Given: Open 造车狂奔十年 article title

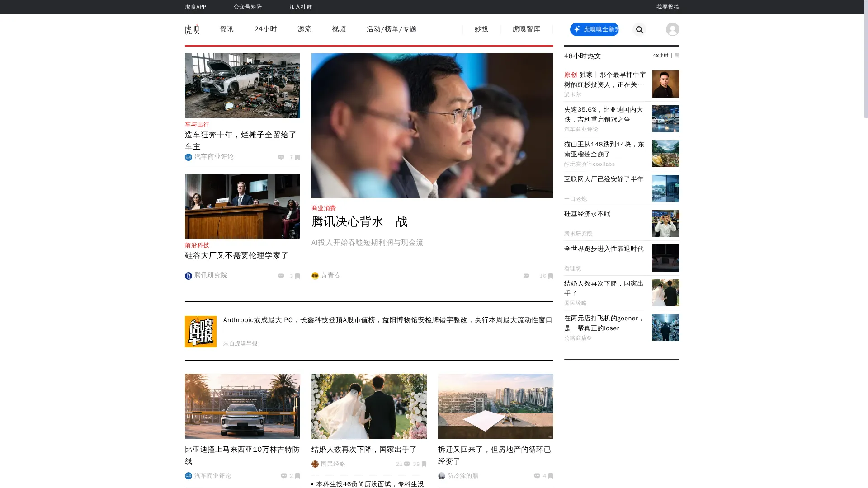Looking at the screenshot, I should click(x=241, y=141).
